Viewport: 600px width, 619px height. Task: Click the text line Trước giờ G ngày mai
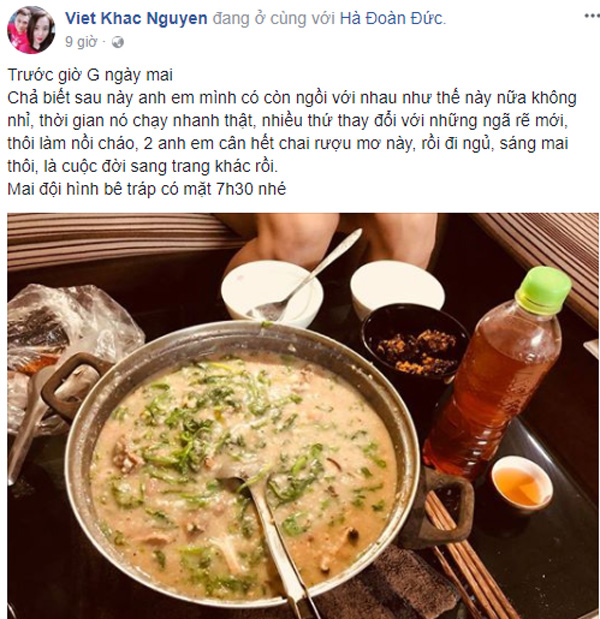[x=90, y=75]
